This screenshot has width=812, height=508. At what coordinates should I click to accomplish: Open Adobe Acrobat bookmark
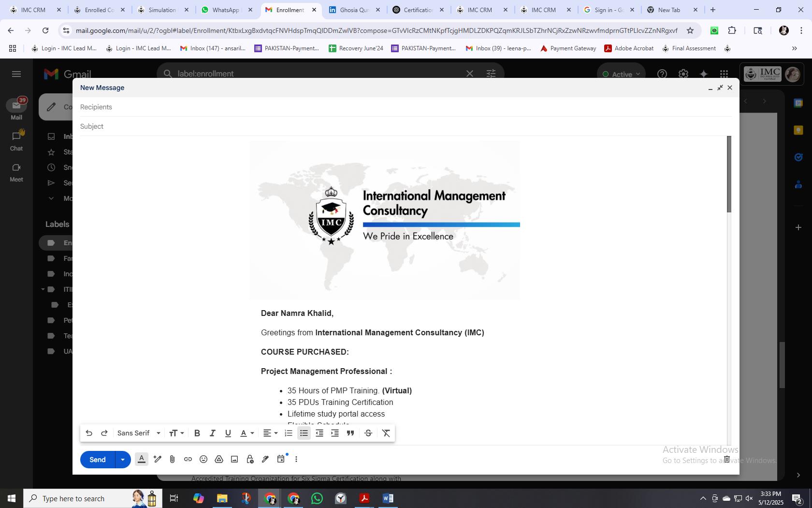(629, 48)
